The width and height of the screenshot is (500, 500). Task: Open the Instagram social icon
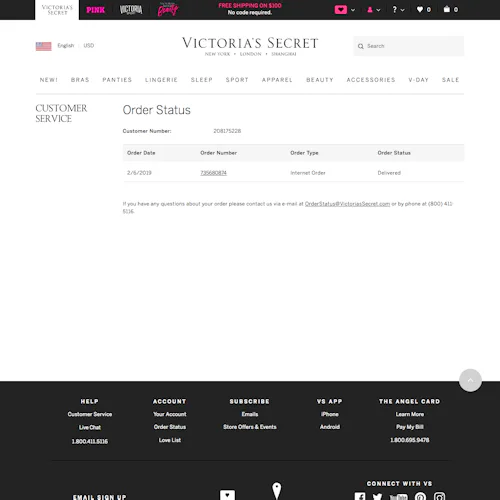[440, 496]
